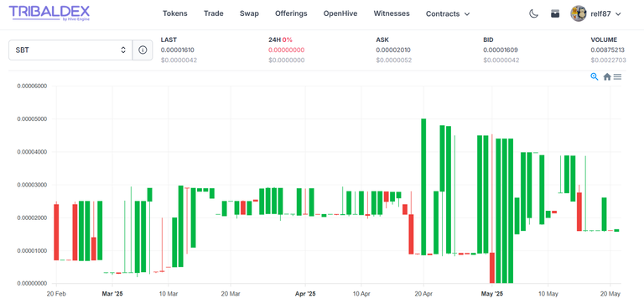The image size is (644, 304).
Task: Select the chart zoom magnifier tool
Action: click(x=594, y=76)
